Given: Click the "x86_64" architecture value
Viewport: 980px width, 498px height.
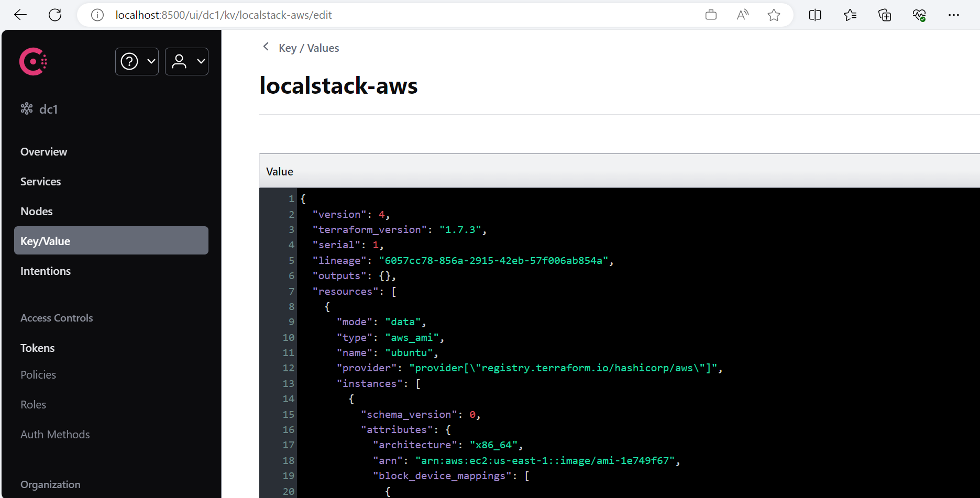Looking at the screenshot, I should [x=493, y=445].
